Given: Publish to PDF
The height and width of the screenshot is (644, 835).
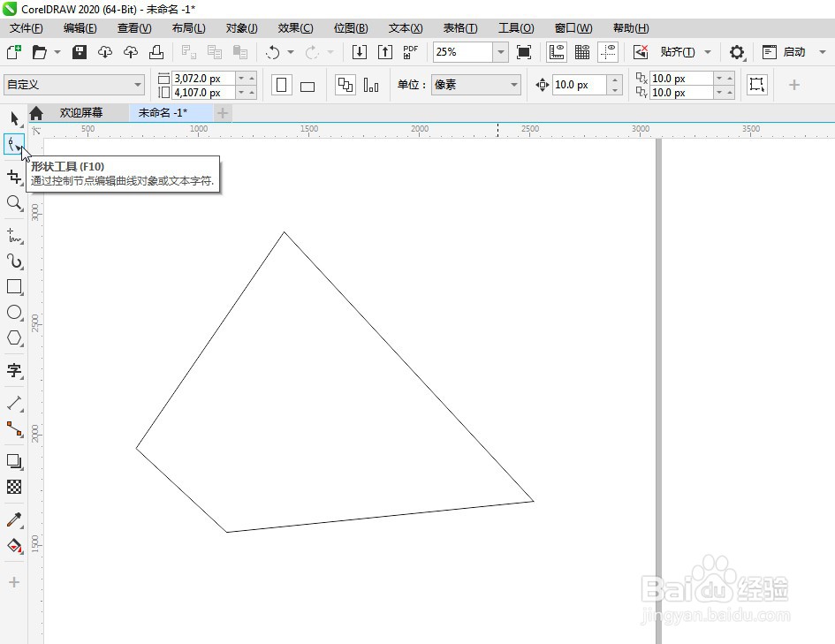Looking at the screenshot, I should pyautogui.click(x=411, y=51).
